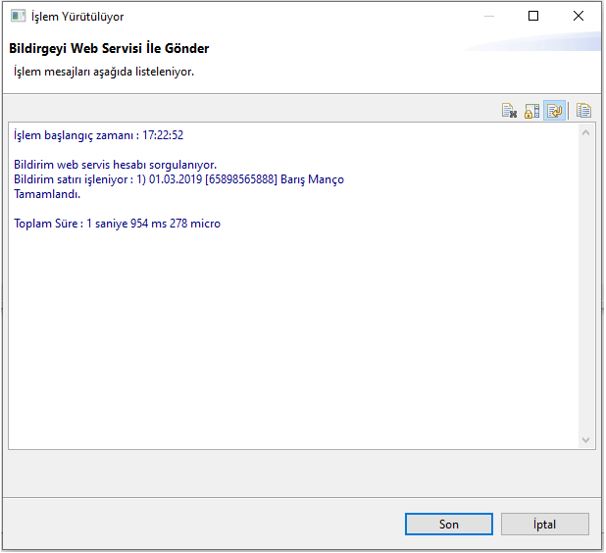Screen dimensions: 606x553
Task: Maximize the İşlem Yürütülüyor window
Action: click(x=533, y=17)
